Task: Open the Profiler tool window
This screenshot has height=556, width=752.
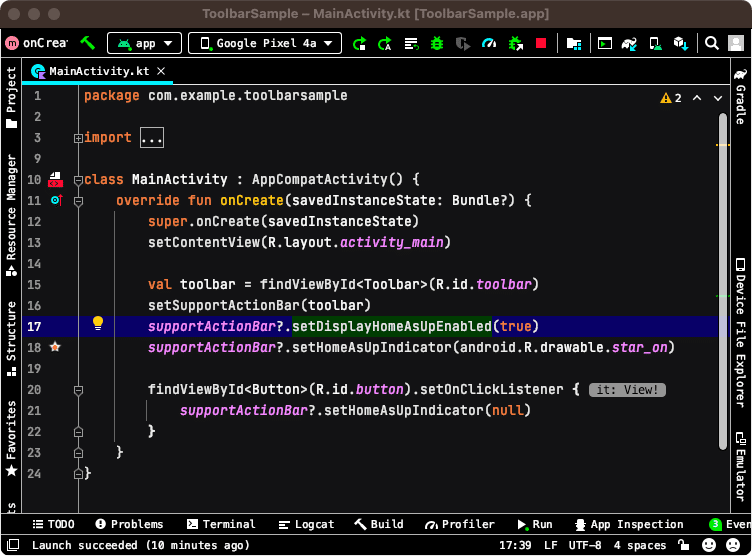Action: pos(459,524)
